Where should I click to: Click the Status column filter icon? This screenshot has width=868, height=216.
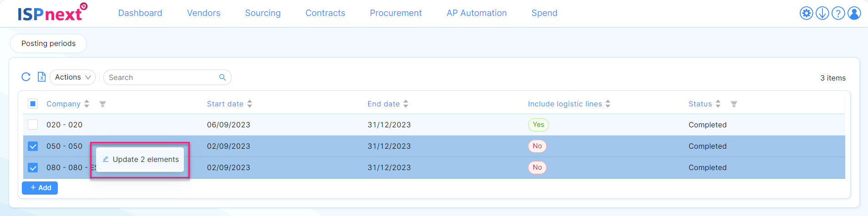point(734,104)
